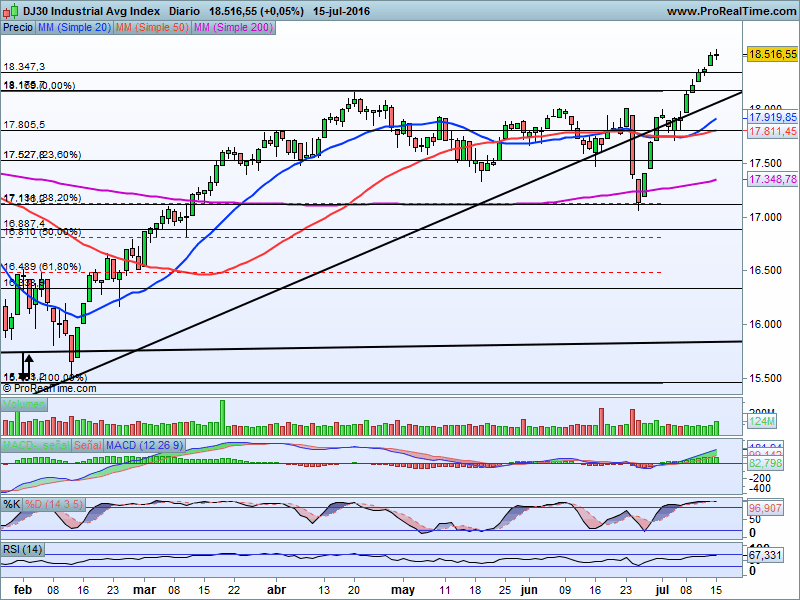
Task: Click the yellow 18.516,55 current price tag
Action: (772, 54)
